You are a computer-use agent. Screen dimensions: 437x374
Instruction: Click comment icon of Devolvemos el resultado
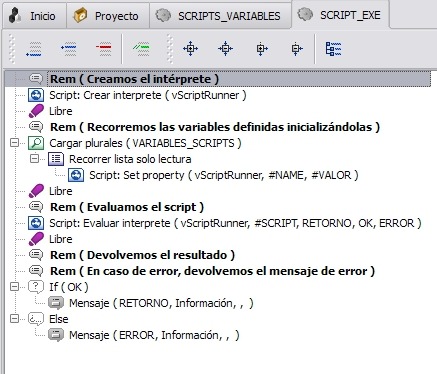pyautogui.click(x=36, y=255)
